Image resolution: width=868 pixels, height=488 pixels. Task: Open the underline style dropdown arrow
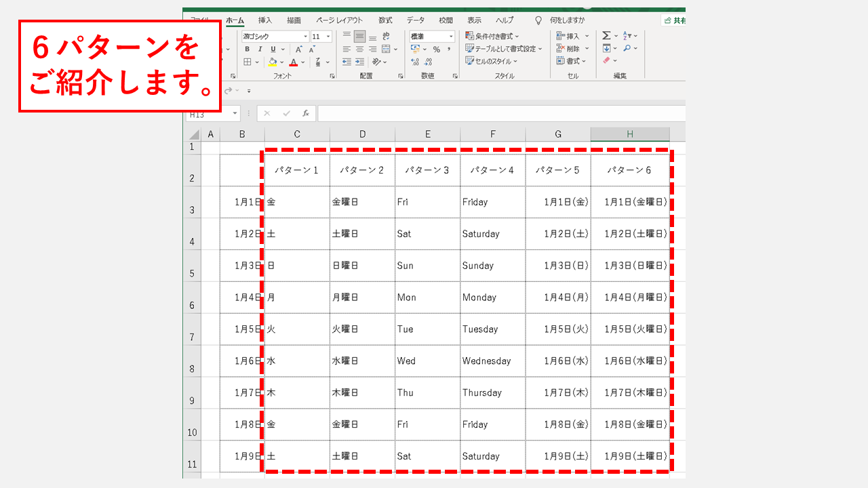281,49
